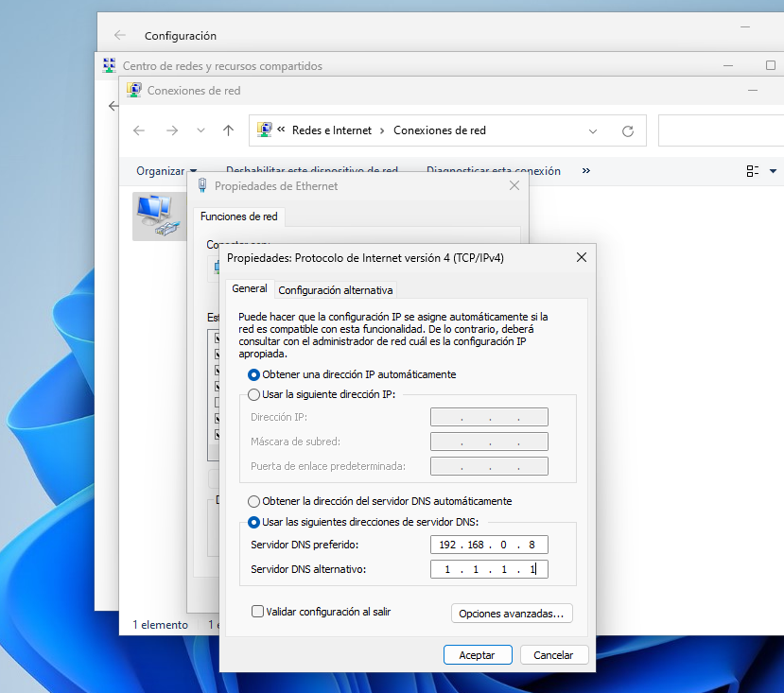This screenshot has height=693, width=784.
Task: Open the Organizar menu in Conexiones de red
Action: point(166,171)
